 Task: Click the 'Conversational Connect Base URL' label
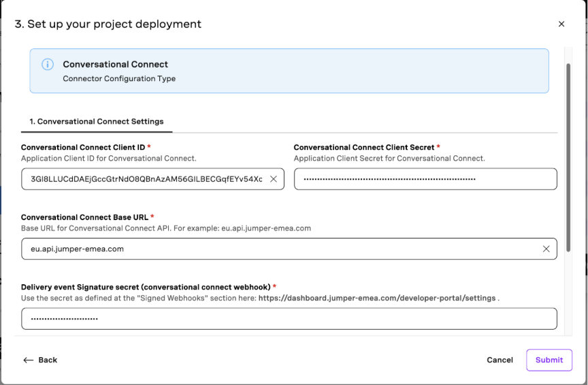(x=85, y=217)
